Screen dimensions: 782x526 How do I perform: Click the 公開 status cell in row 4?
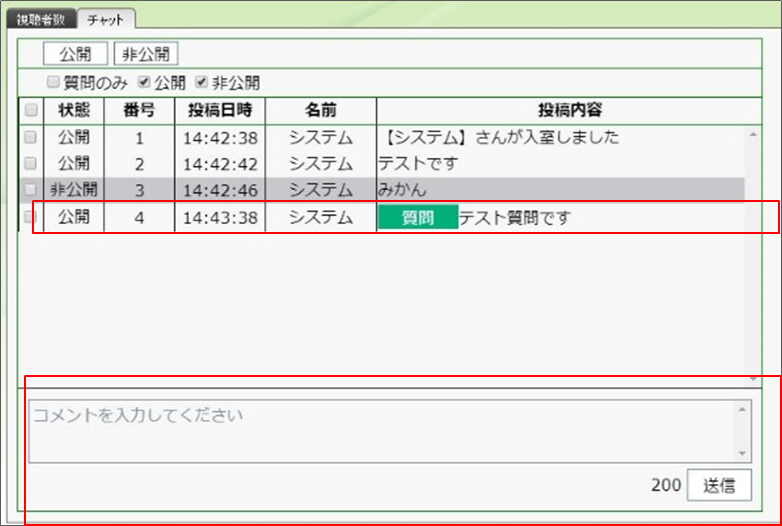coord(74,217)
